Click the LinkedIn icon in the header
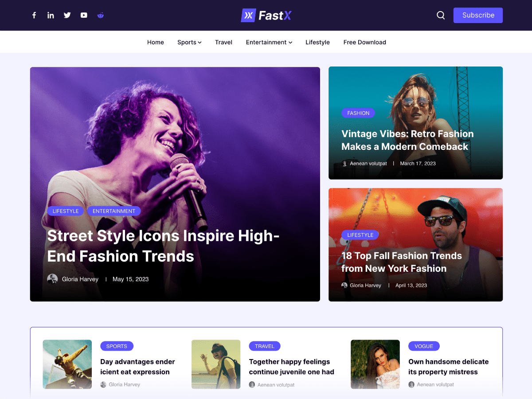This screenshot has width=532, height=399. pos(51,15)
